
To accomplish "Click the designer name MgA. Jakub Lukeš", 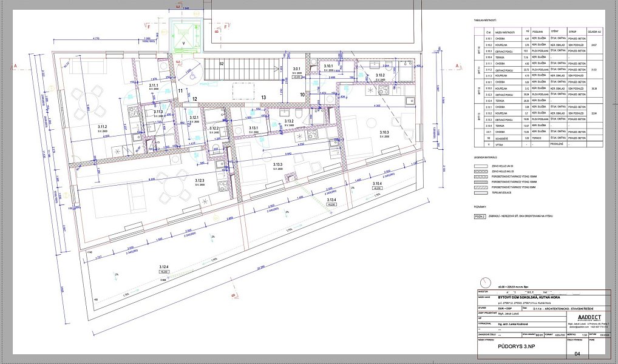I will (x=508, y=314).
